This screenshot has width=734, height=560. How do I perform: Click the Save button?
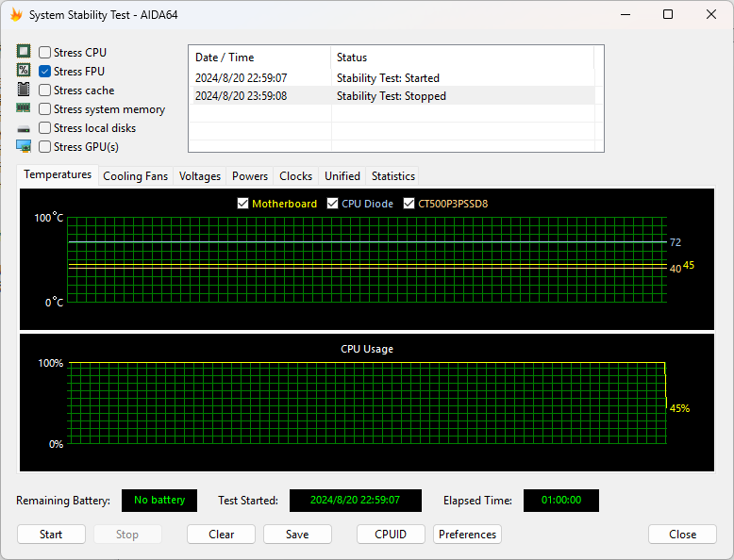point(297,535)
